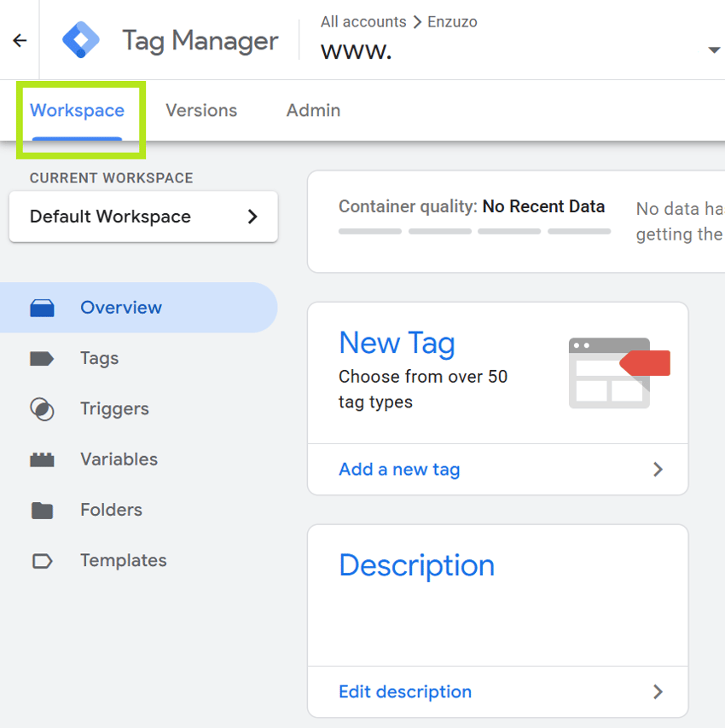Open the Admin tab
The height and width of the screenshot is (728, 725).
(x=313, y=110)
